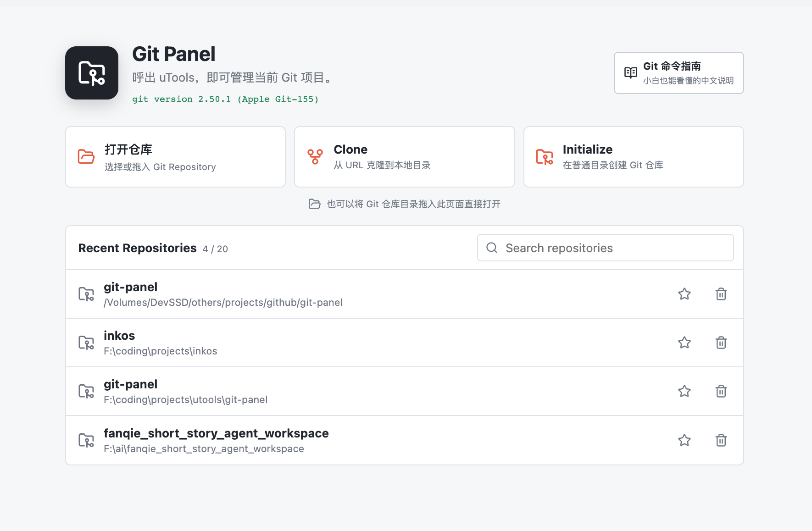Open git-panel repo in /Volumes/DevSSD

pos(404,294)
